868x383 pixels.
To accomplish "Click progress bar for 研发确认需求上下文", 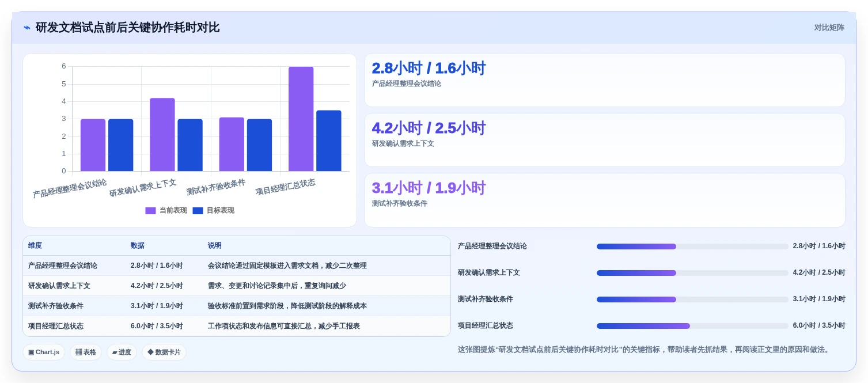I will coord(692,273).
